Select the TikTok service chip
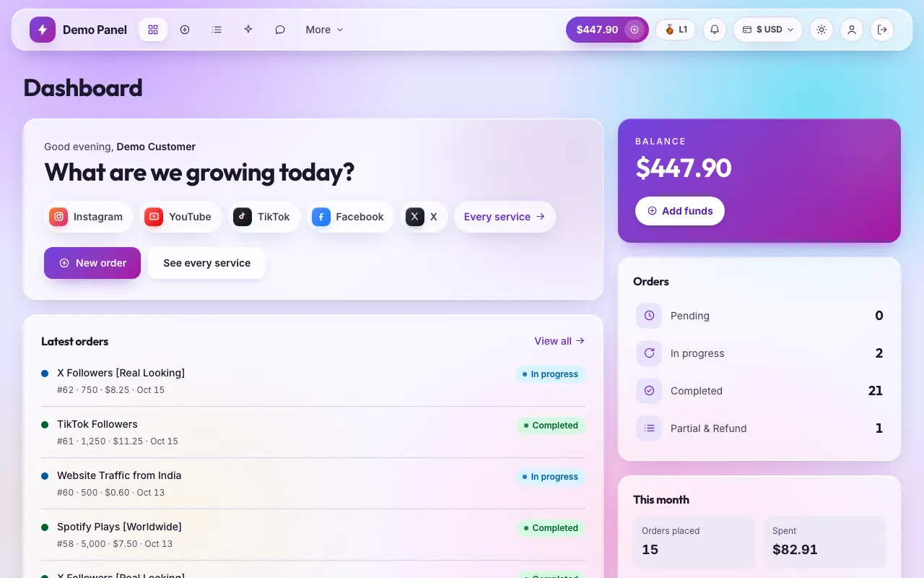Viewport: 924px width, 578px height. tap(264, 217)
